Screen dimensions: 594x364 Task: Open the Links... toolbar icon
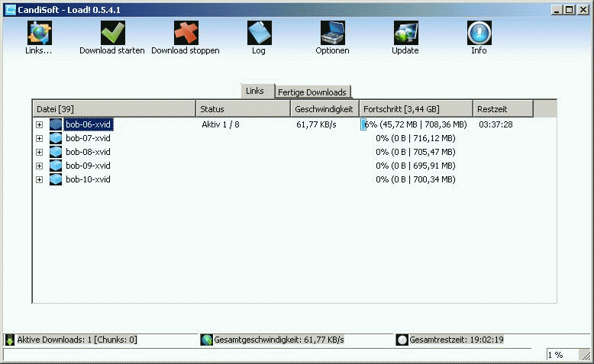[40, 33]
